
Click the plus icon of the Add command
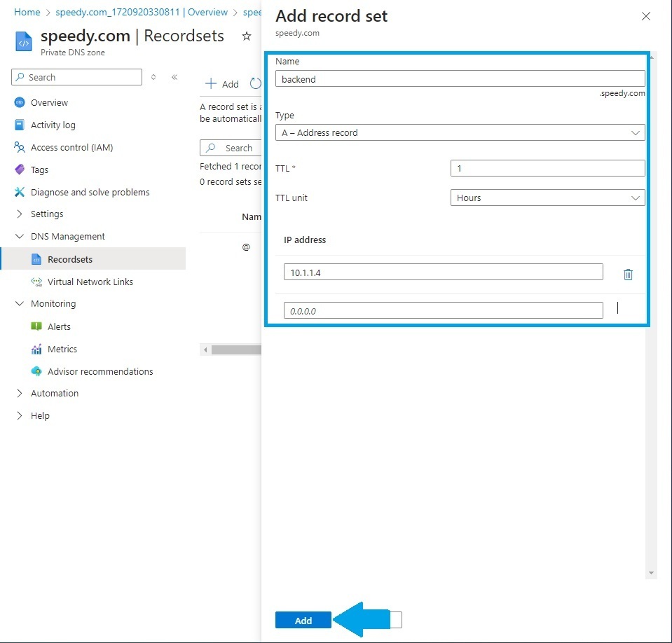click(x=210, y=83)
